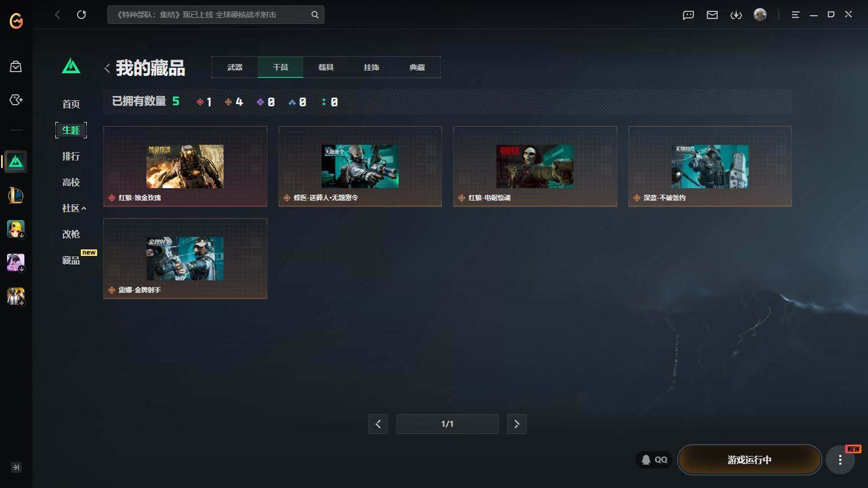Viewport: 868px width, 488px height.
Task: Open the coupon tag icon in sidebar
Action: click(x=16, y=100)
